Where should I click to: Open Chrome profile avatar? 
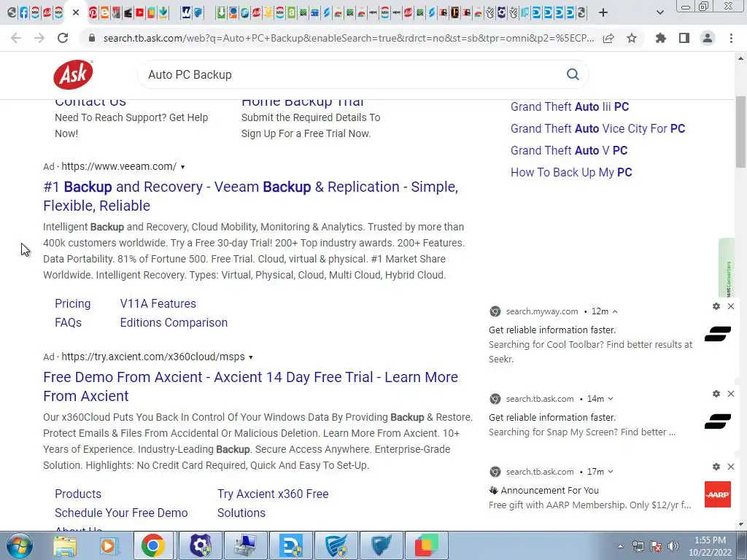[x=708, y=38]
